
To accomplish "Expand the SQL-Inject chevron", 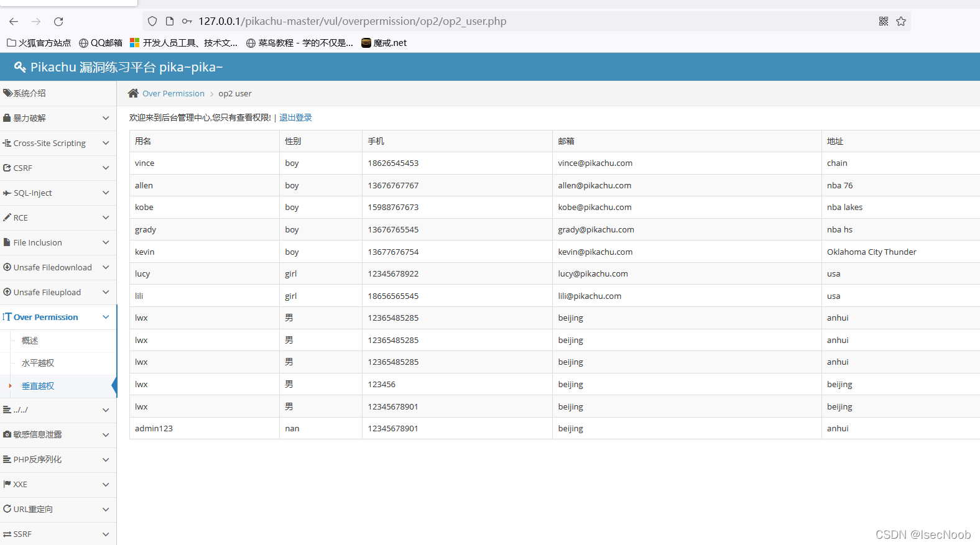I will point(106,193).
